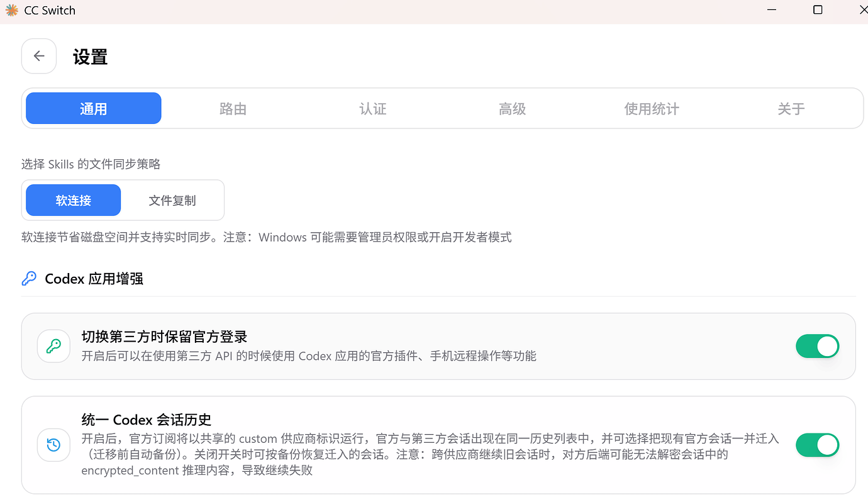Click the description starting 开启后可以在使用第三方 API
This screenshot has height=502, width=868.
click(x=309, y=356)
